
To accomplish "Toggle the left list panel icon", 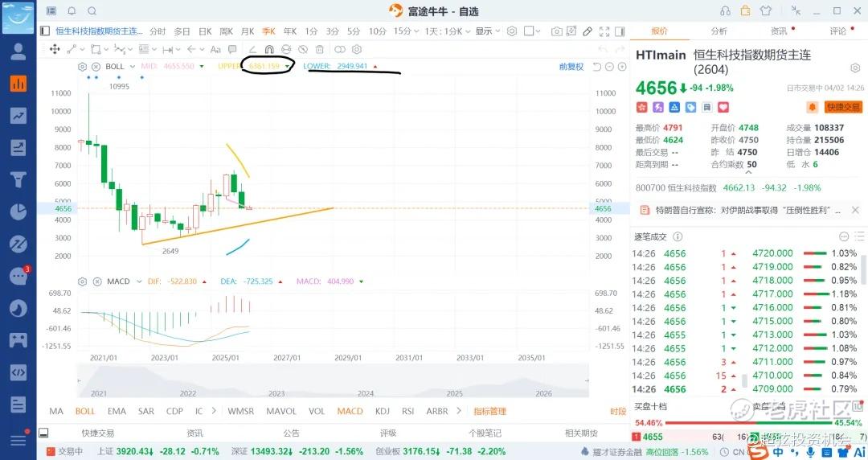I will click(45, 31).
